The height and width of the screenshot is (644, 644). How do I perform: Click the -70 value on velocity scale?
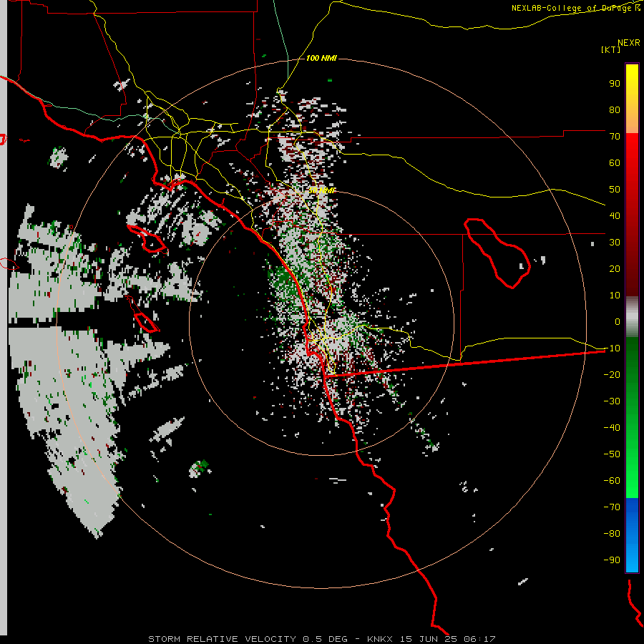click(x=612, y=507)
